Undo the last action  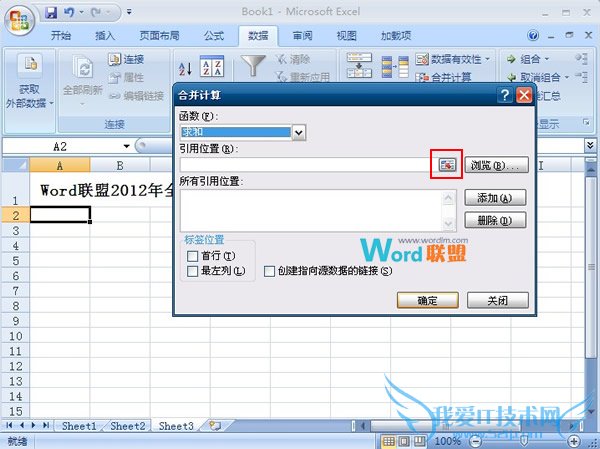tap(69, 13)
